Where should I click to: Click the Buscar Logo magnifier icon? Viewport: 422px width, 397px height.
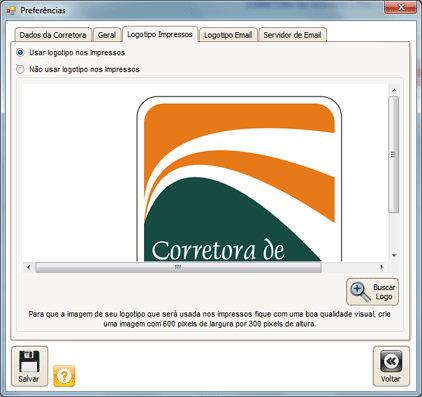click(360, 292)
